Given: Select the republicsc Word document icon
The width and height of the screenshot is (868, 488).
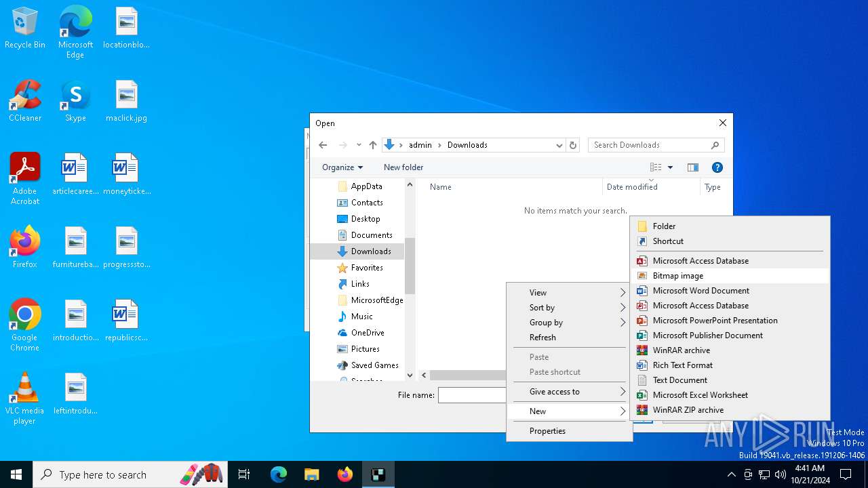Looking at the screenshot, I should [126, 321].
